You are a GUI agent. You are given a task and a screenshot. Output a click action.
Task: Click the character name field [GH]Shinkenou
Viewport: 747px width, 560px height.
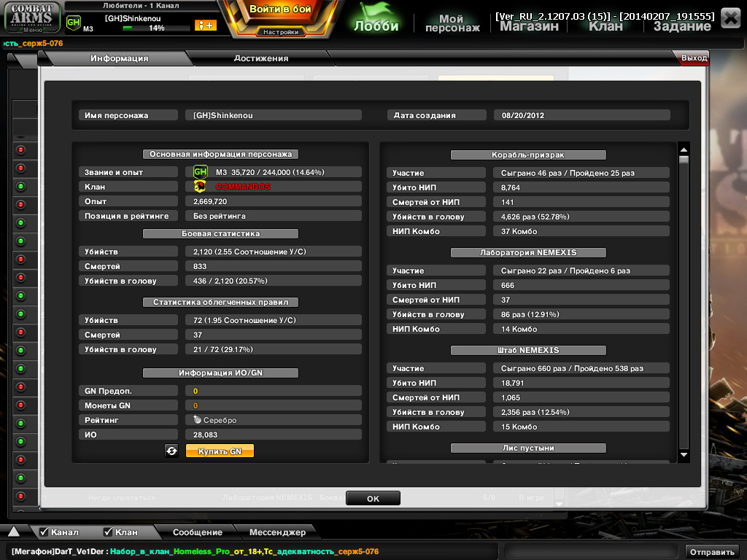pos(274,115)
